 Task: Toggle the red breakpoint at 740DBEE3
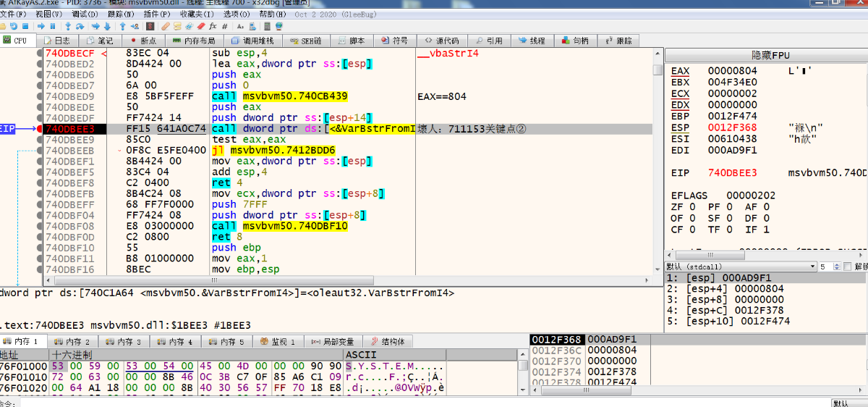[x=40, y=129]
